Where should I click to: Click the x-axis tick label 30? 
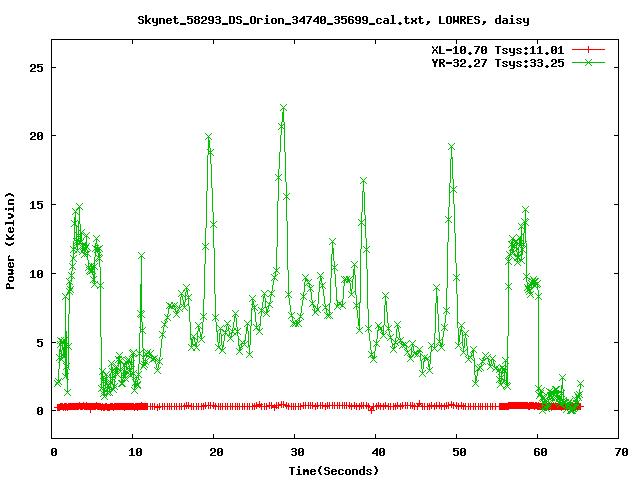click(x=298, y=452)
